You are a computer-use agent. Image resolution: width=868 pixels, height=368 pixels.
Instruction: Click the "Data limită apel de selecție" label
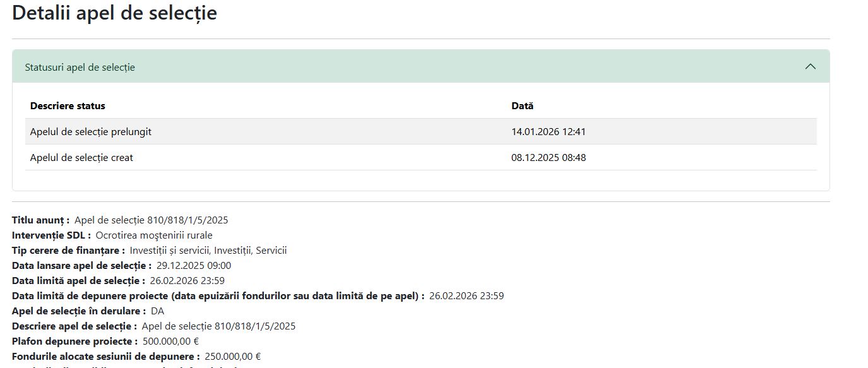pos(78,281)
